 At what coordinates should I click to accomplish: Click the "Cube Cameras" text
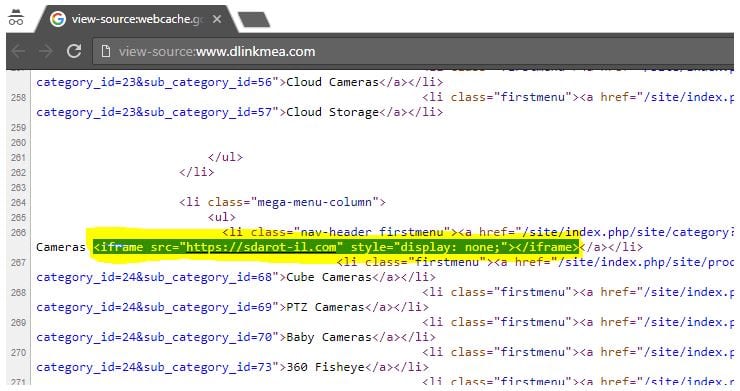click(329, 277)
